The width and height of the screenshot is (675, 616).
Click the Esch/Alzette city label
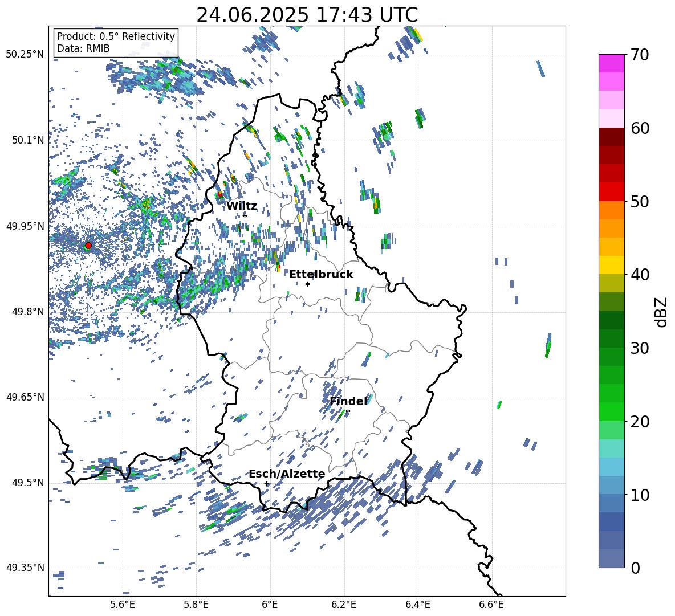287,474
